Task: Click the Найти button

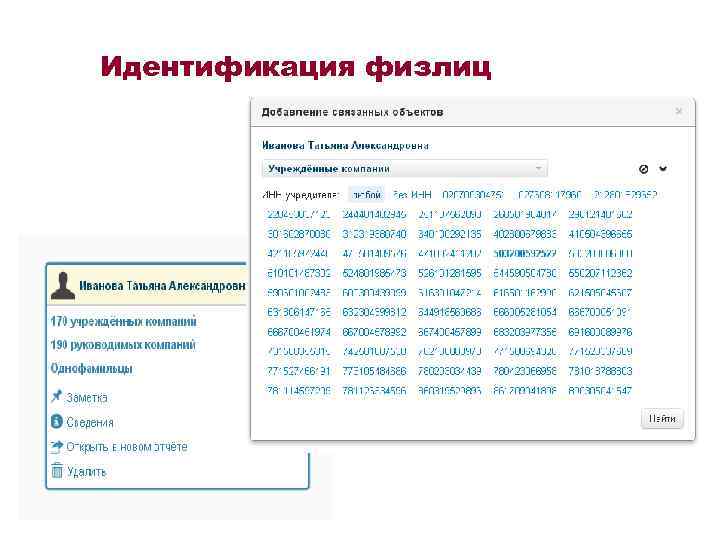Action: 662,419
